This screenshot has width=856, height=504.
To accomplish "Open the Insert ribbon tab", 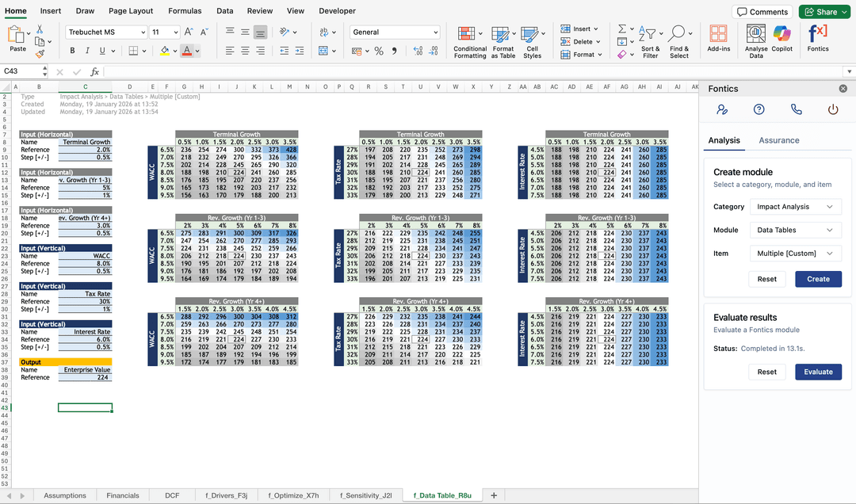I will click(51, 11).
